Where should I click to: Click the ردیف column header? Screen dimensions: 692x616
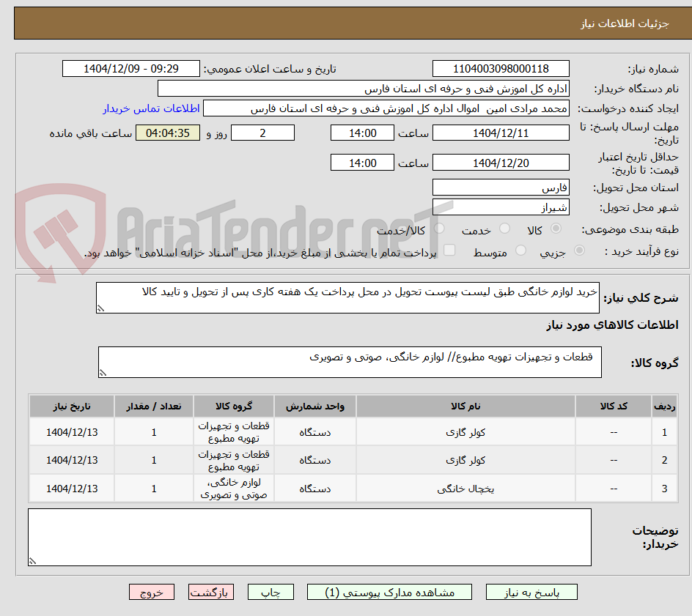[x=665, y=406]
